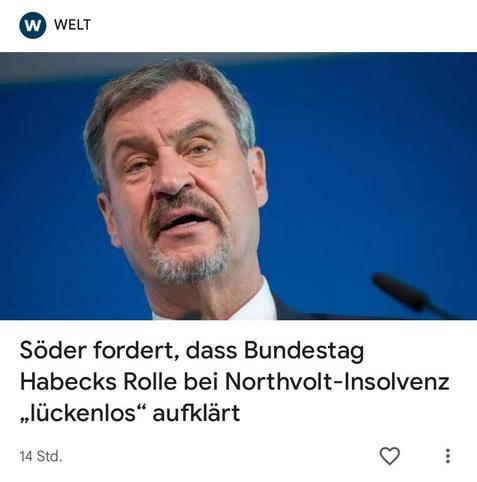
Task: Click the word 'Bundestag' in the headline
Action: pos(304,351)
